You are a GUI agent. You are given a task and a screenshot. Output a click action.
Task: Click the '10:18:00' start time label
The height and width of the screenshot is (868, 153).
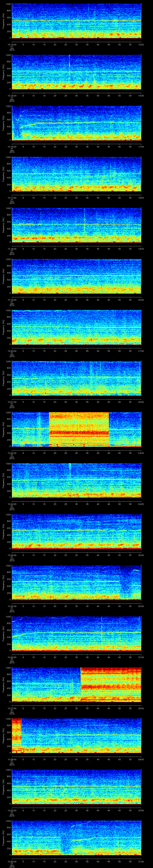click(x=12, y=248)
